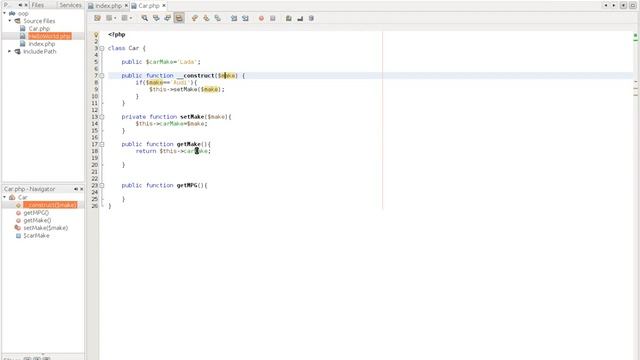The height and width of the screenshot is (360, 640).
Task: Close the Navigator panel
Action: tap(81, 189)
